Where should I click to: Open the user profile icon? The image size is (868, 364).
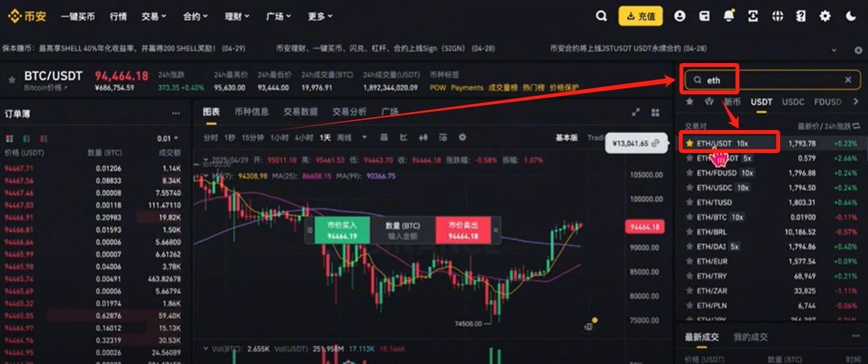[680, 17]
